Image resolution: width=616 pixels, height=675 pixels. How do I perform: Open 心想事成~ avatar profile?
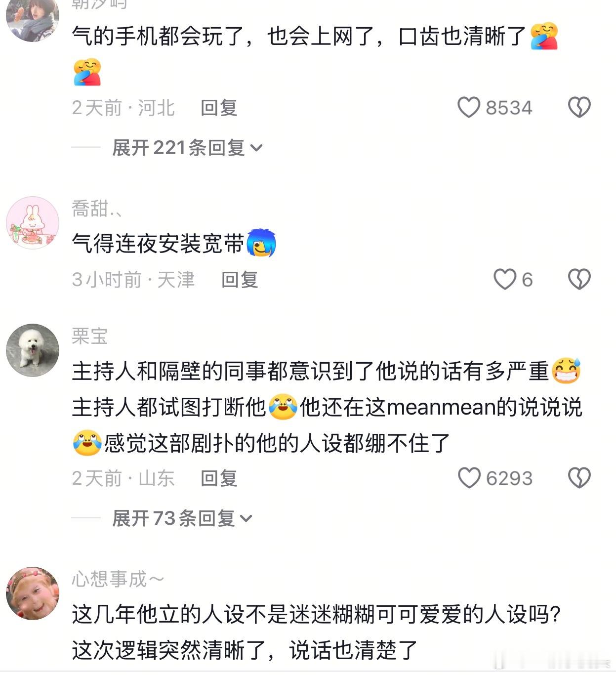pyautogui.click(x=33, y=593)
